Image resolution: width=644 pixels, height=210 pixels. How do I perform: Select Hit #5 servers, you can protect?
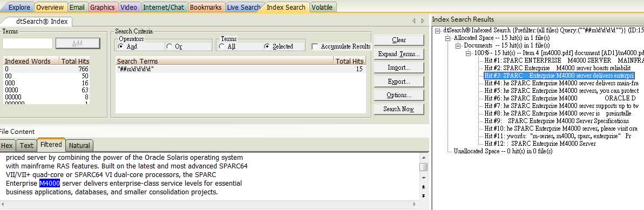click(x=561, y=91)
